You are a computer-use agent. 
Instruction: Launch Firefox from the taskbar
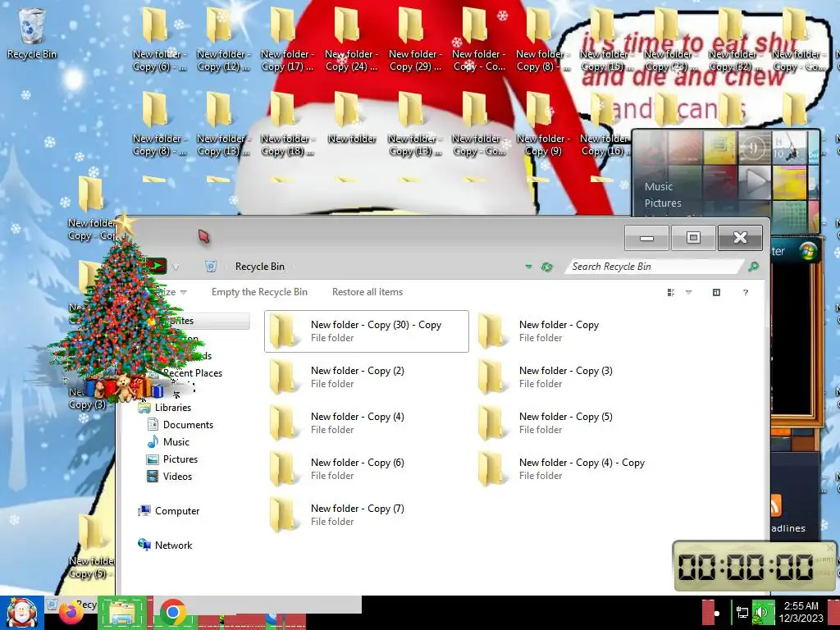click(71, 614)
